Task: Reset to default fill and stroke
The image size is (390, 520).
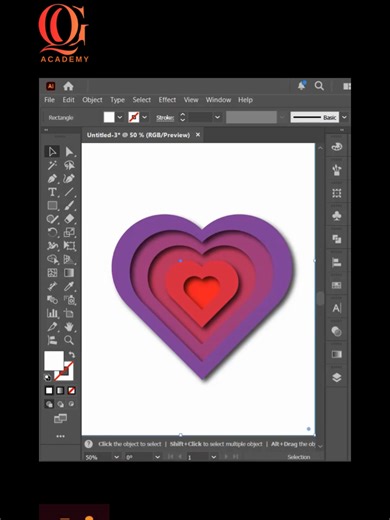Action: pyautogui.click(x=48, y=378)
